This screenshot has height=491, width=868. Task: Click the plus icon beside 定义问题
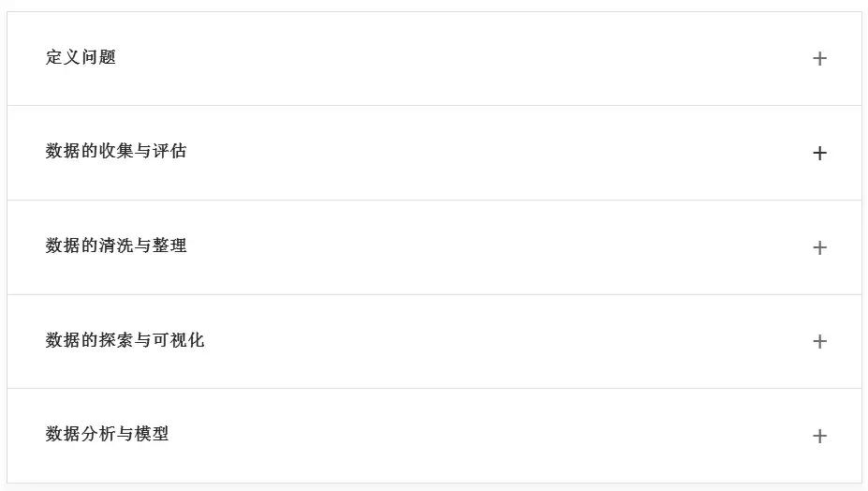click(x=819, y=59)
